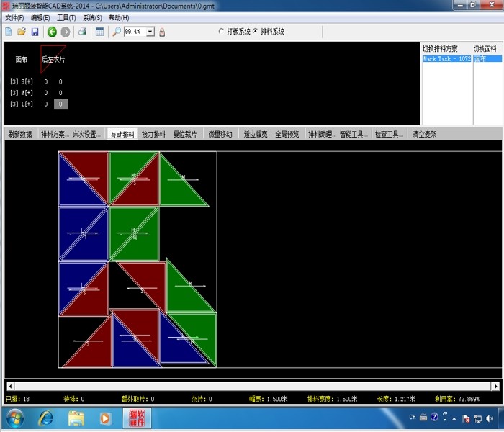
Task: Select 面布 in the fabric list
Action: click(x=487, y=59)
